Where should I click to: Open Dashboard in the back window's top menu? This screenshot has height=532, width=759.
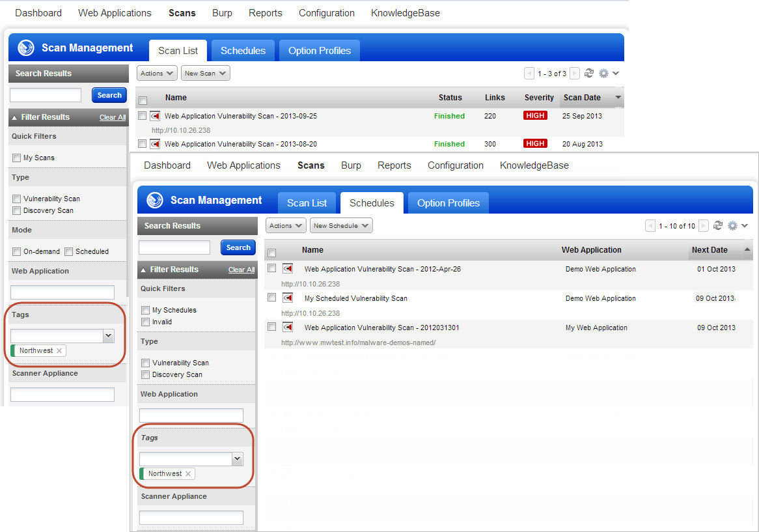click(x=38, y=13)
